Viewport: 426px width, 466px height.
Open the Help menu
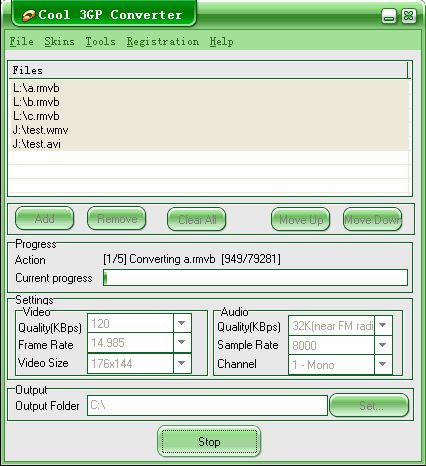[221, 42]
